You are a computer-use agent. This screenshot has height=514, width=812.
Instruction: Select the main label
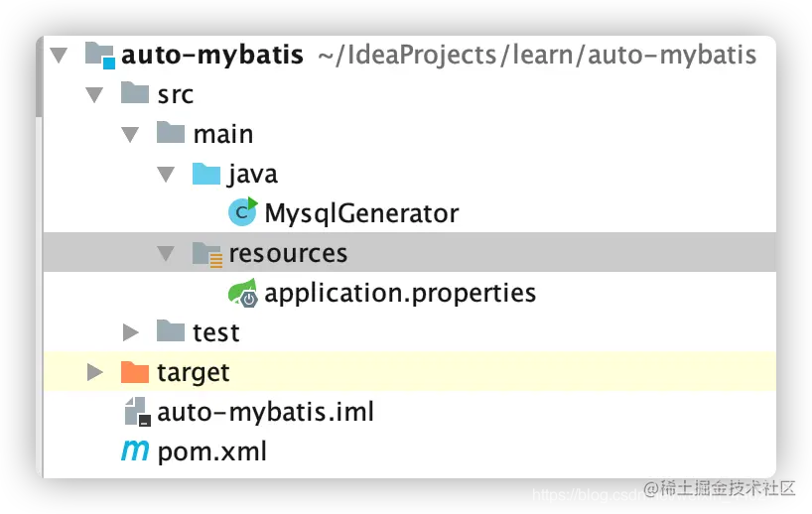223,135
